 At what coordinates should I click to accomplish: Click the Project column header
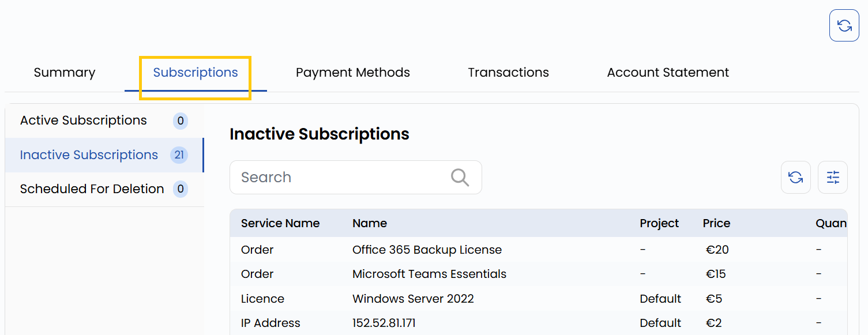click(x=659, y=223)
